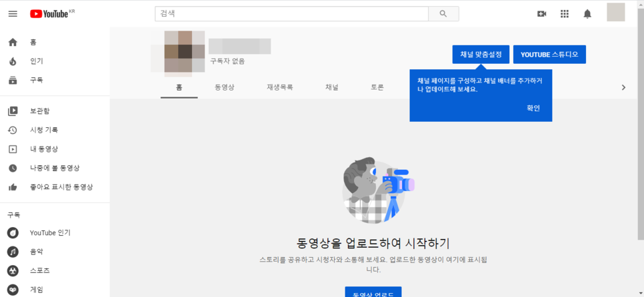Image resolution: width=644 pixels, height=297 pixels.
Task: Click the history clock icon
Action: point(13,130)
